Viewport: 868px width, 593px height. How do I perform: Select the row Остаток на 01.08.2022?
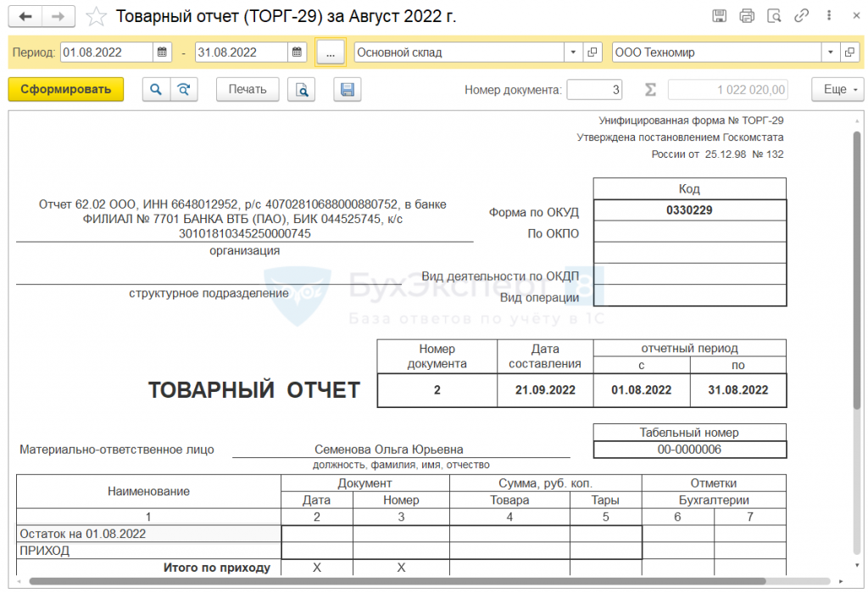(x=148, y=534)
